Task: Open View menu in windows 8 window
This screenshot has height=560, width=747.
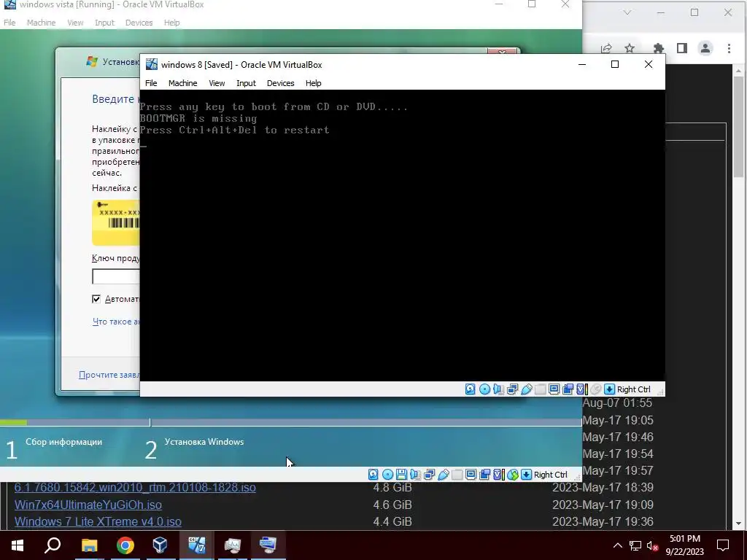Action: (x=217, y=83)
